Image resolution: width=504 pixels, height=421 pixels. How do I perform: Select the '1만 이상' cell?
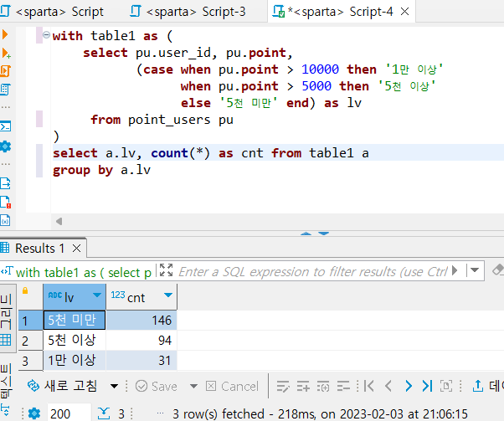coord(75,360)
